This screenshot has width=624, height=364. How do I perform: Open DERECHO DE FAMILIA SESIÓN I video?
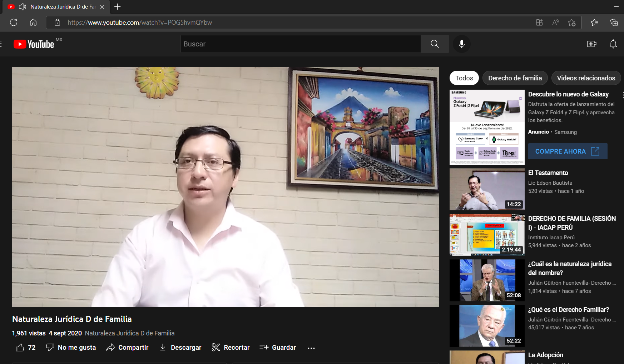pos(572,223)
